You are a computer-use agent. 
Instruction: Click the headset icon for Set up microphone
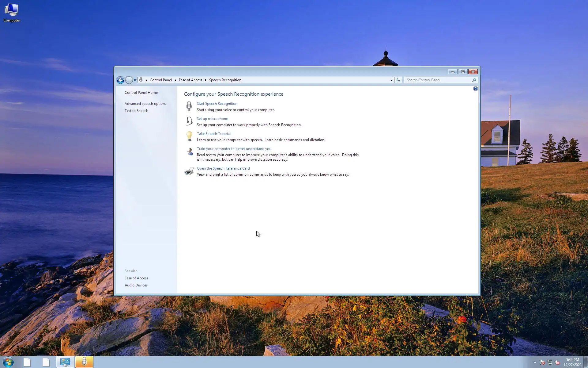click(x=189, y=121)
